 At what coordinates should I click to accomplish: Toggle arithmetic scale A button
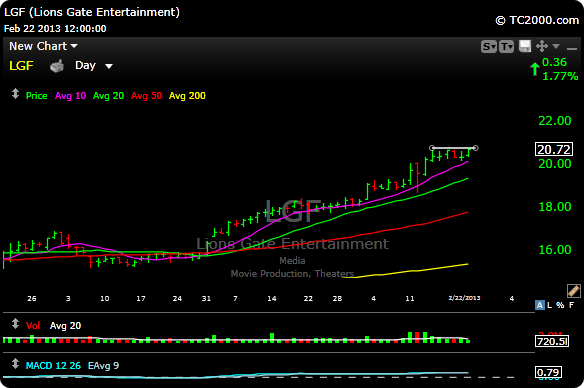(x=539, y=305)
